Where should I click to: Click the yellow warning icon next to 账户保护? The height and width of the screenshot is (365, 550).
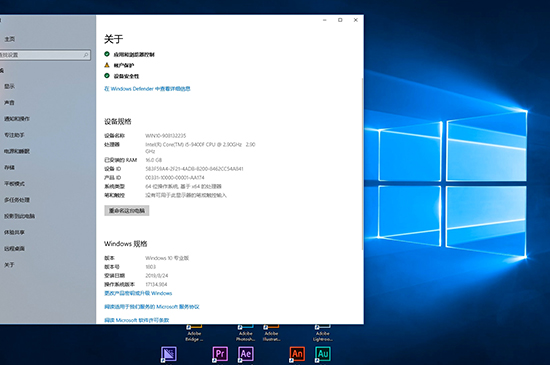107,65
